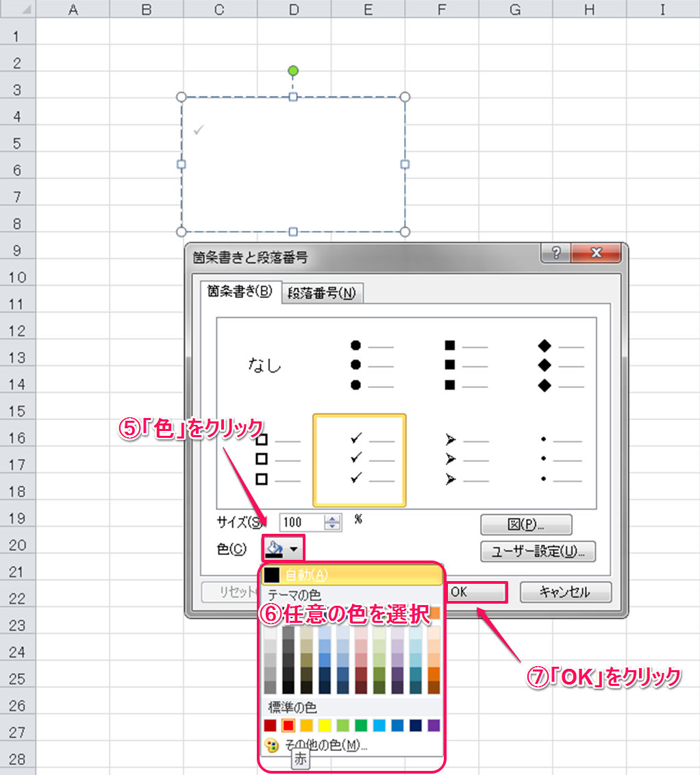
Task: Select the checkmark bullet style
Action: point(360,460)
